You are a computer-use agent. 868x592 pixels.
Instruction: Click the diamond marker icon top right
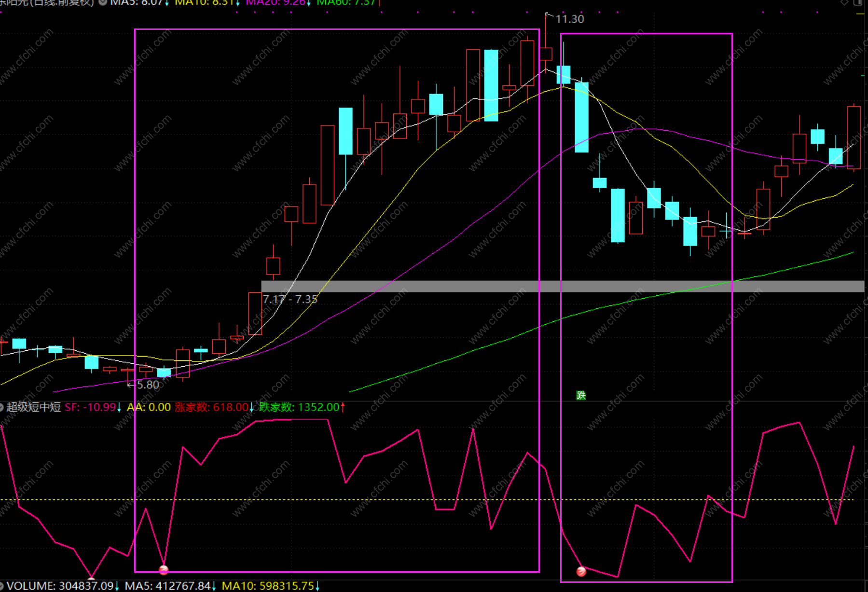coord(844,2)
